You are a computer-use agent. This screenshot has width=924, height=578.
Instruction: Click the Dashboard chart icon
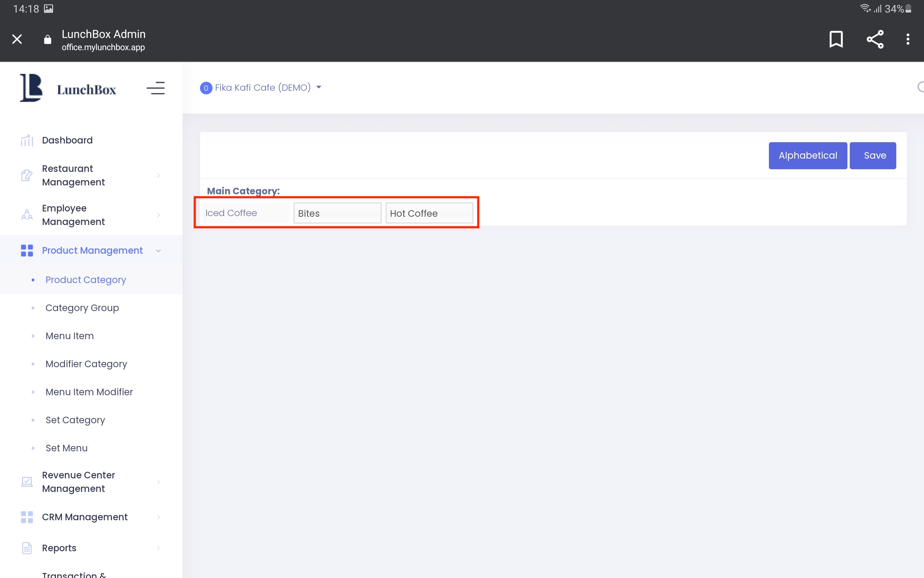27,141
